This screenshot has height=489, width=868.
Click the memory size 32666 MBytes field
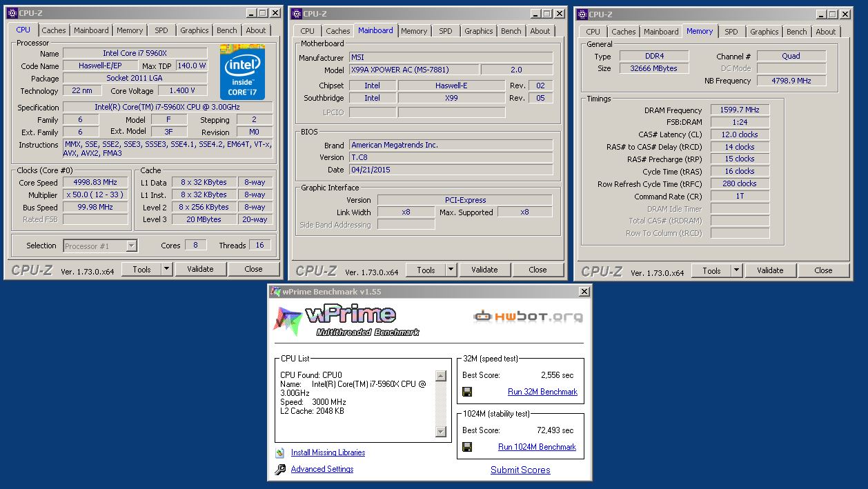pyautogui.click(x=653, y=68)
